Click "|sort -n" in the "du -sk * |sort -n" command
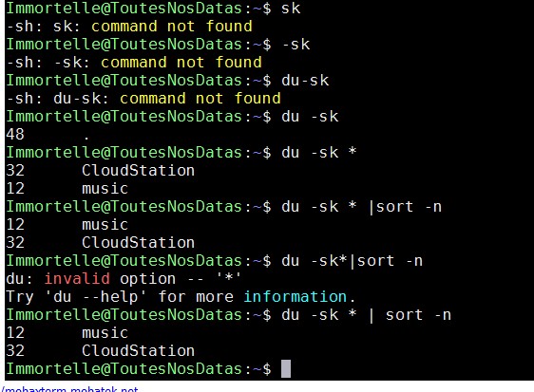Viewport: 534px width, 392px height. pyautogui.click(x=405, y=207)
